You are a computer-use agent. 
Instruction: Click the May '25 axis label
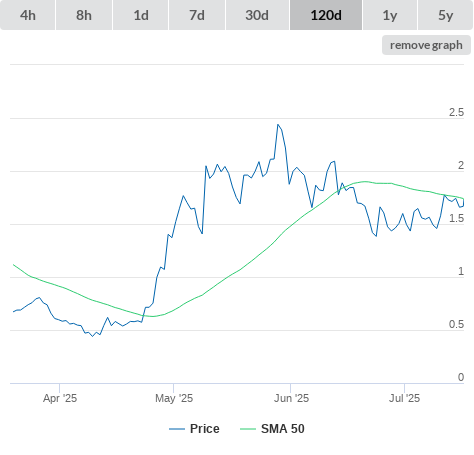[x=174, y=398]
